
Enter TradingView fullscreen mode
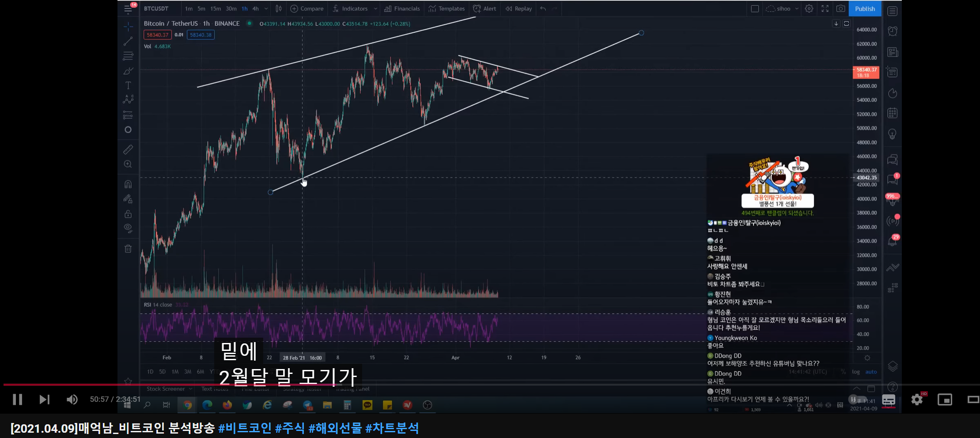click(825, 8)
